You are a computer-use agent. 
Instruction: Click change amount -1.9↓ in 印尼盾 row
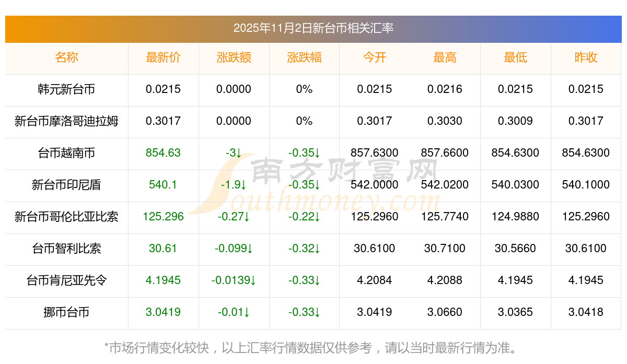click(x=234, y=185)
